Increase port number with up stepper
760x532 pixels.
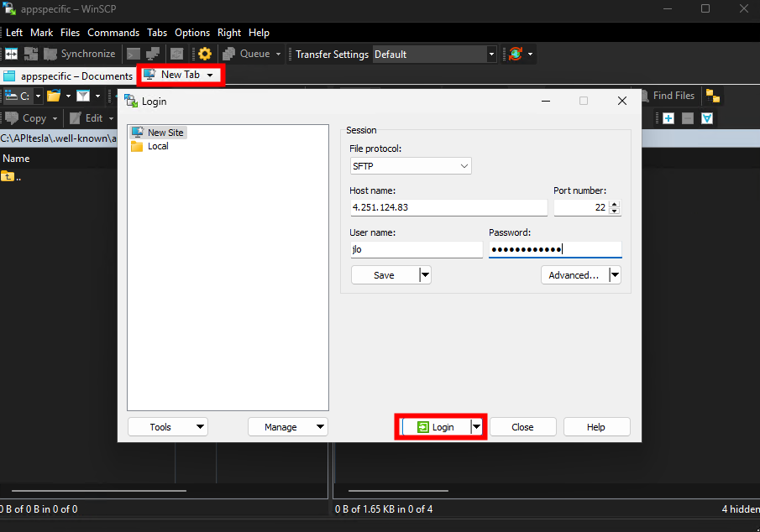(x=615, y=204)
